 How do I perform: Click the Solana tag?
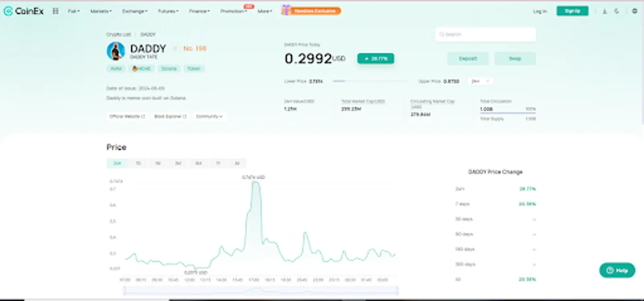point(169,69)
